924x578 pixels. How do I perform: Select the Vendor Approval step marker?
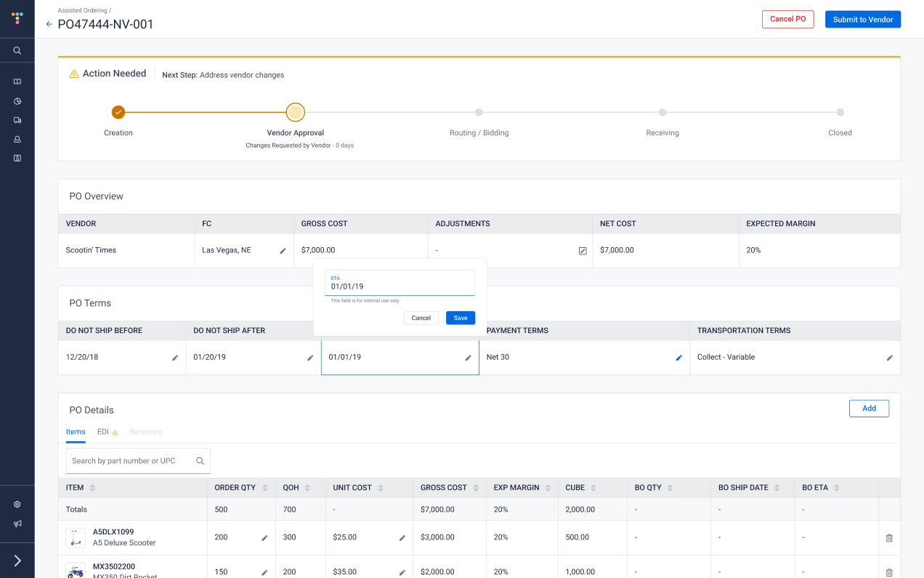[295, 112]
